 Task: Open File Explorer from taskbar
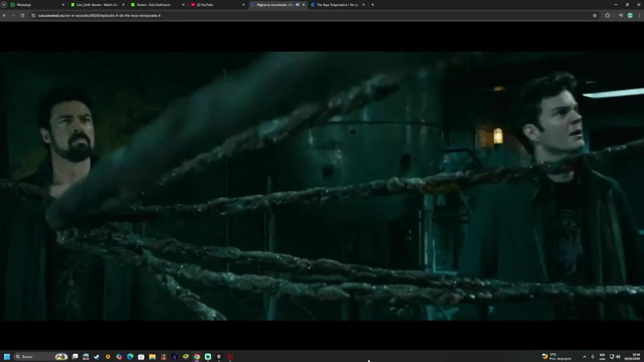(x=152, y=356)
